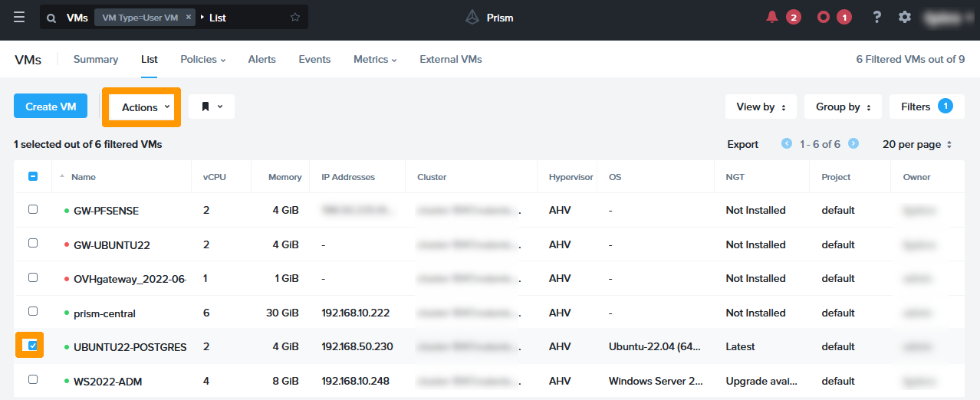Click the search magnifier icon
Viewport: 980px width, 400px height.
51,18
